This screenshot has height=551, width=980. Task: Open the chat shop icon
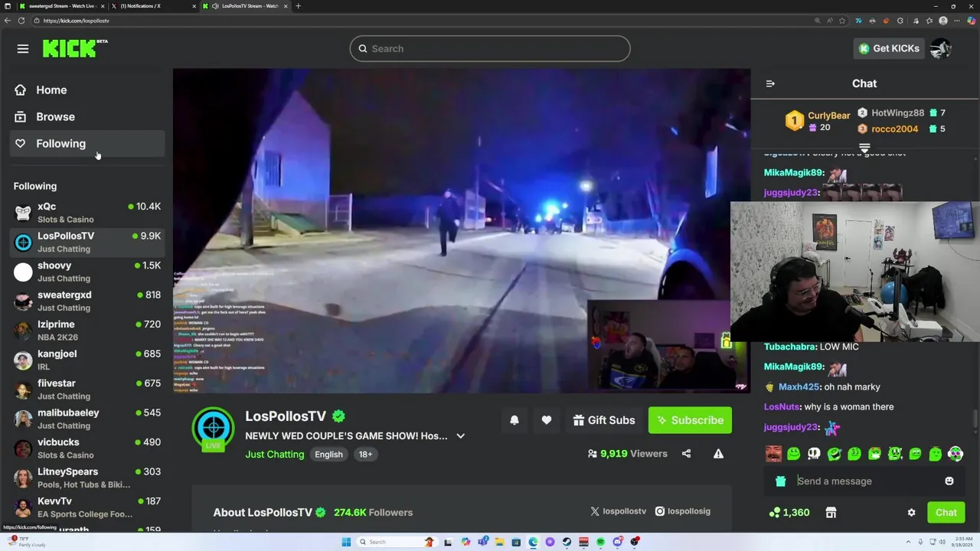(x=831, y=513)
